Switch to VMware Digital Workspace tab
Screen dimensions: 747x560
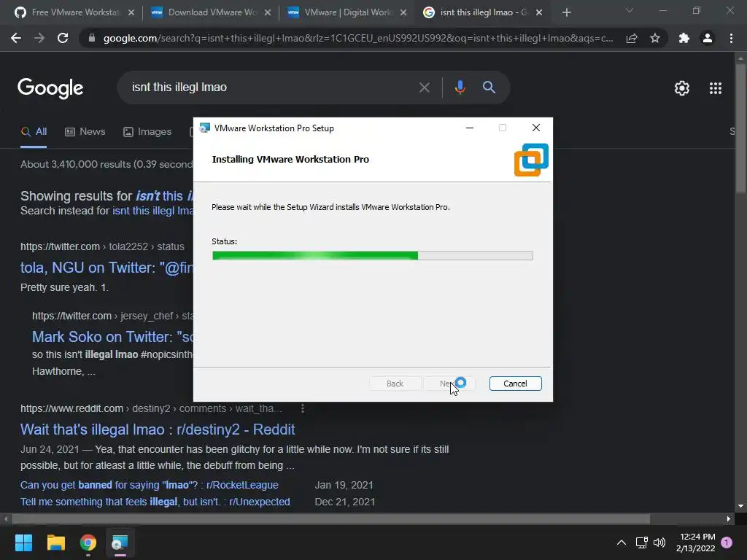348,12
